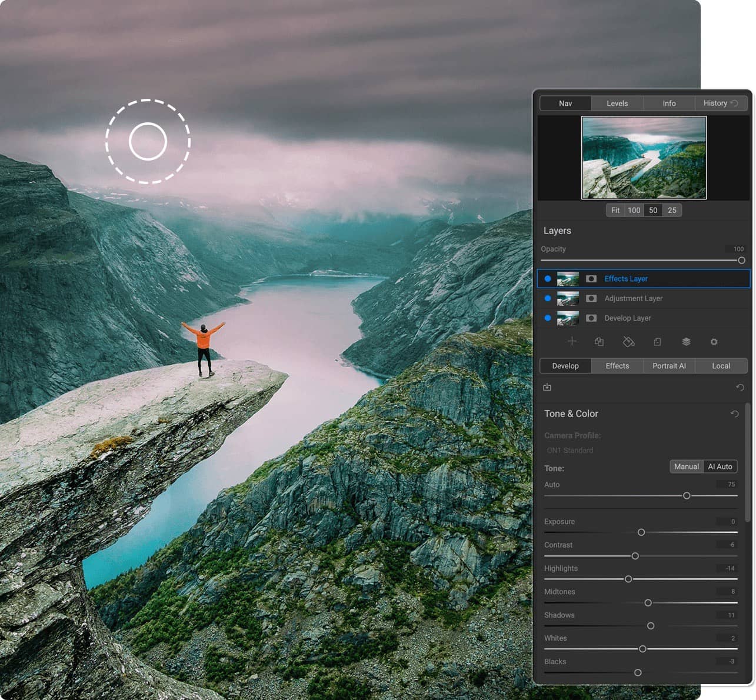Screen dimensions: 756x700
Task: Click the Highlights value field showing -14
Action: click(x=727, y=568)
